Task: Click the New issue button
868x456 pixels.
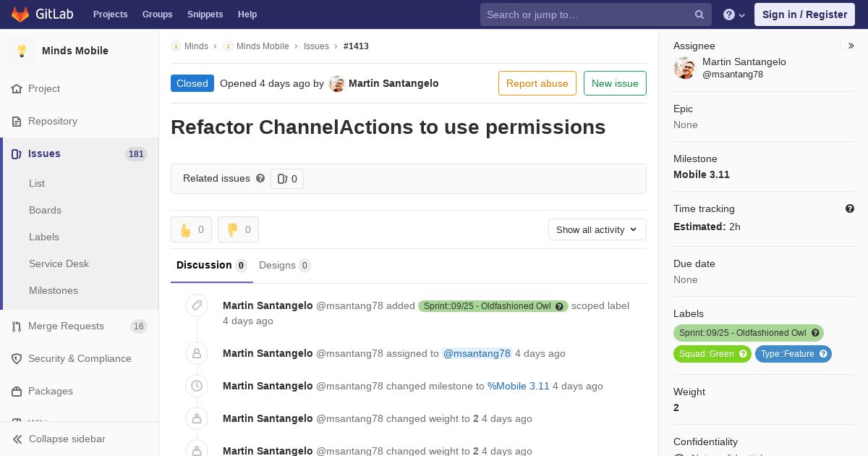Action: (615, 83)
